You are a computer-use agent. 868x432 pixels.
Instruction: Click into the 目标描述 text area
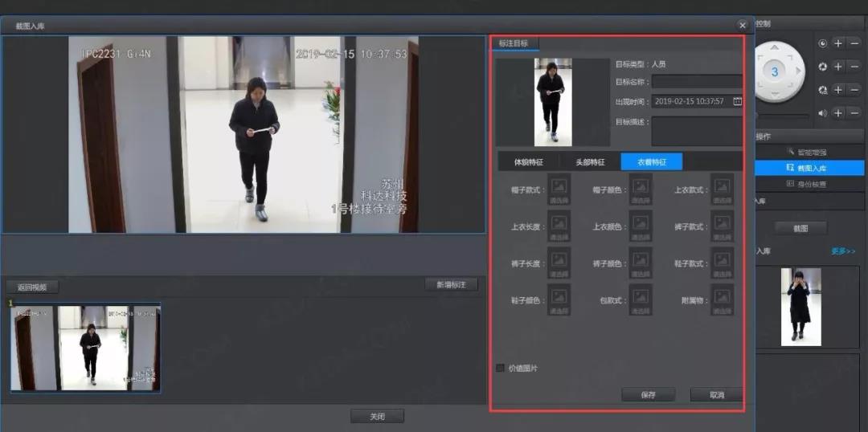click(697, 131)
